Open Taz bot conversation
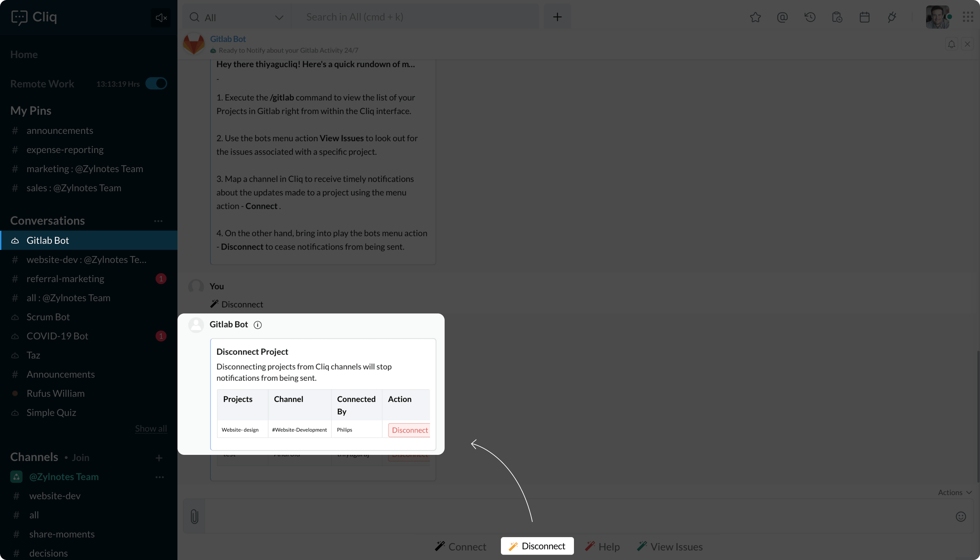The image size is (980, 560). coord(88,355)
